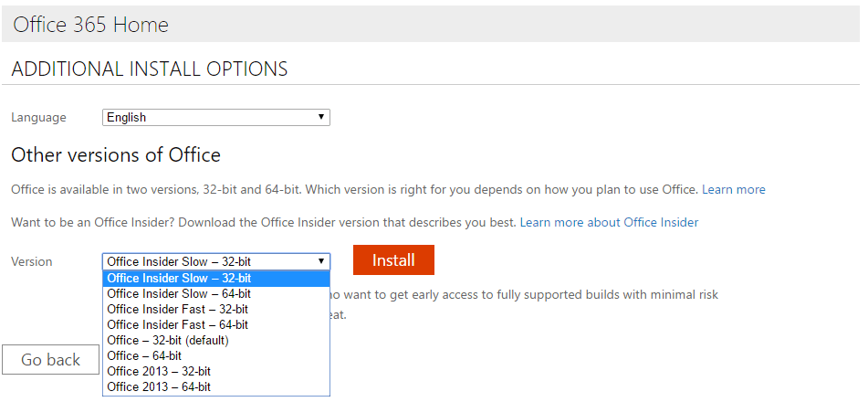868x402 pixels.
Task: Open the Language dropdown showing English
Action: 215,118
